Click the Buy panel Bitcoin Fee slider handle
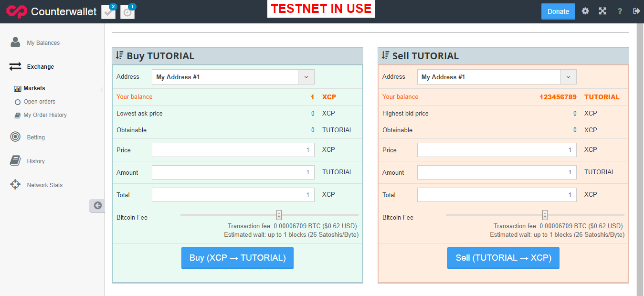Screen dimensions: 644x296 (279, 215)
